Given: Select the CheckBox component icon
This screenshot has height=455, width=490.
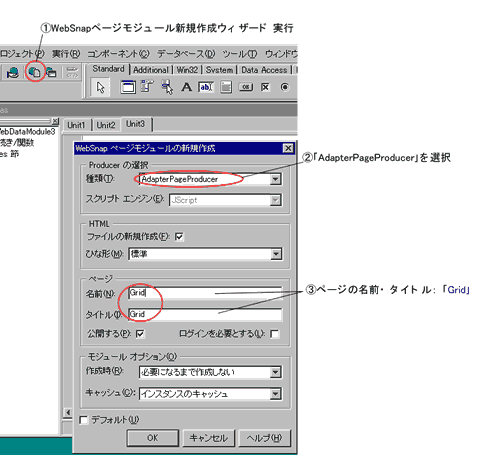Looking at the screenshot, I should [265, 87].
